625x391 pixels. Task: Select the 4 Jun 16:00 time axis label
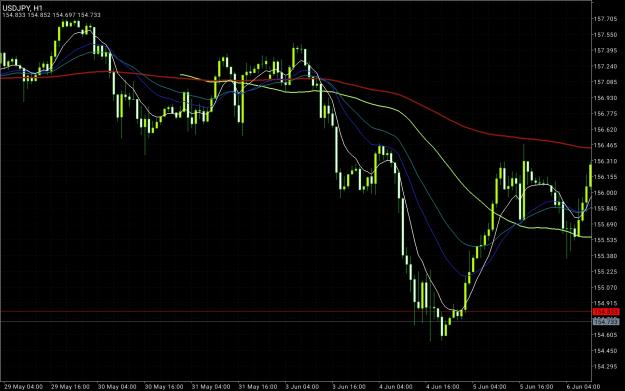coord(442,387)
